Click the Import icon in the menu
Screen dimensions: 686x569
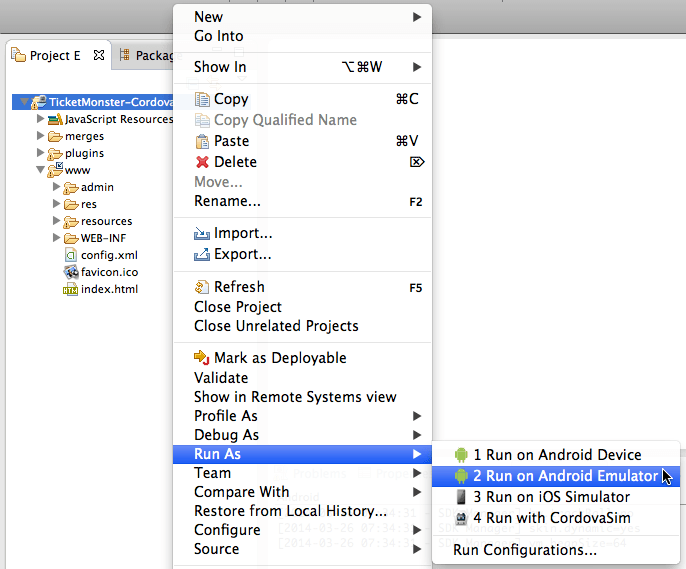click(x=203, y=234)
